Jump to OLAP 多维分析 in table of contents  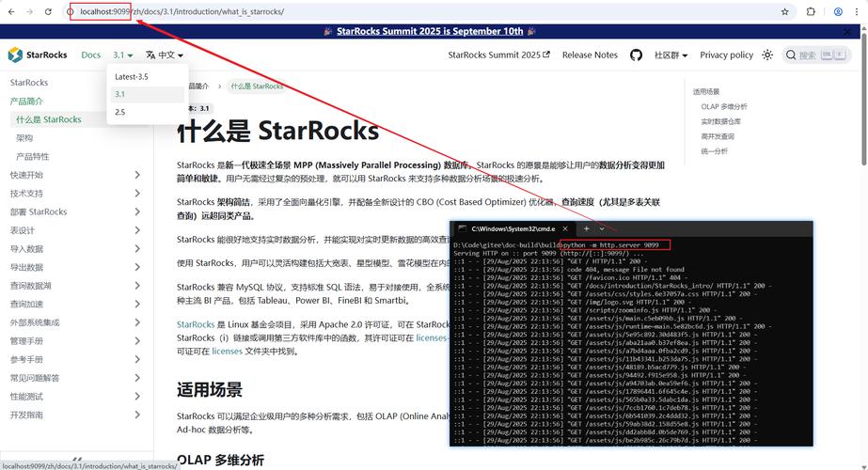723,106
